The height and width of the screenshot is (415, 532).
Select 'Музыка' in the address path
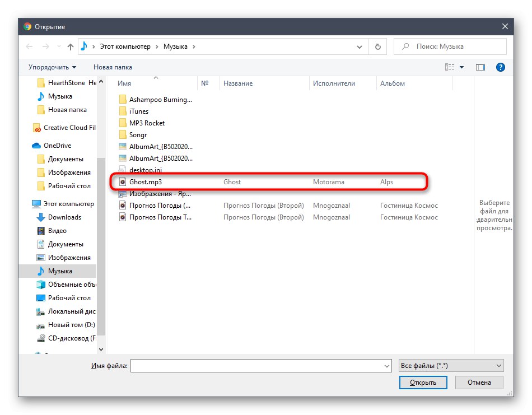pos(175,46)
